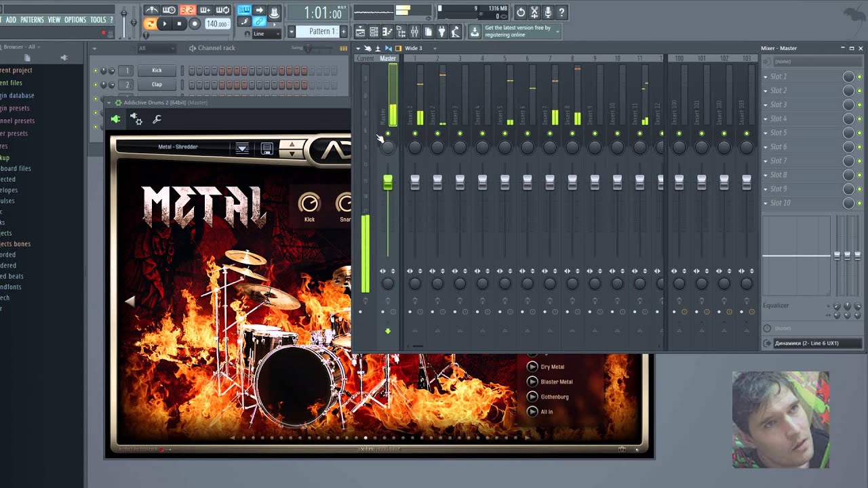Viewport: 868px width, 488px height.
Task: Play the Blaster Metal preset preview
Action: click(532, 382)
